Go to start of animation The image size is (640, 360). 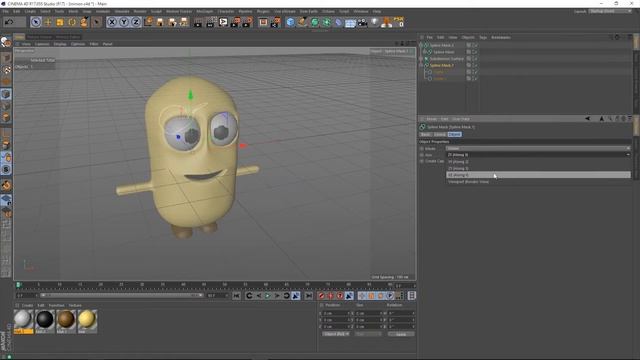click(236, 296)
